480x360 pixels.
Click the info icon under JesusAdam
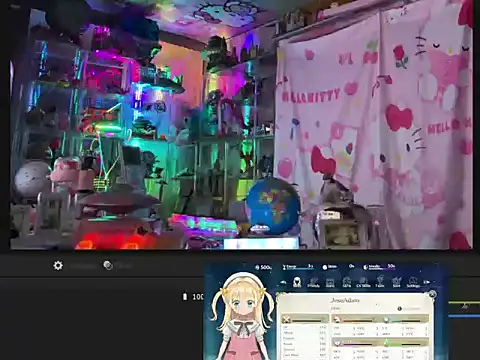click(400, 309)
